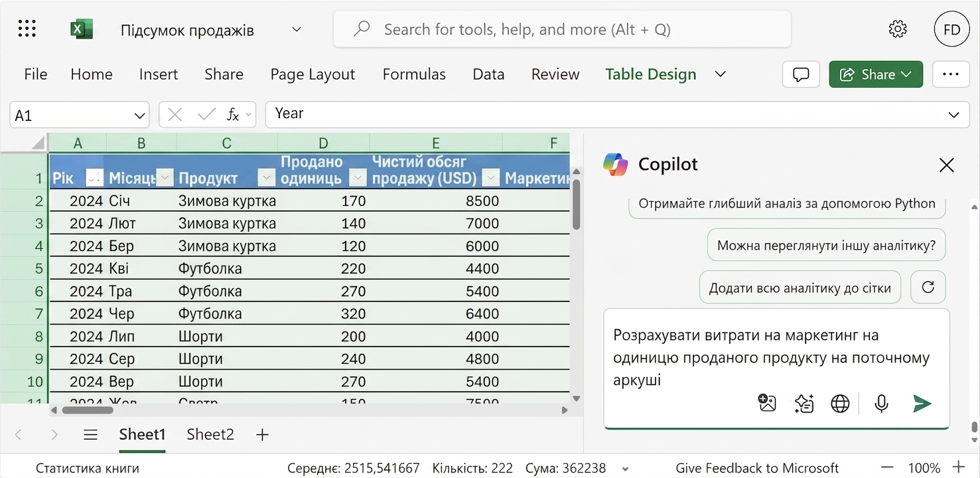Click the Search for tools box

(x=562, y=29)
